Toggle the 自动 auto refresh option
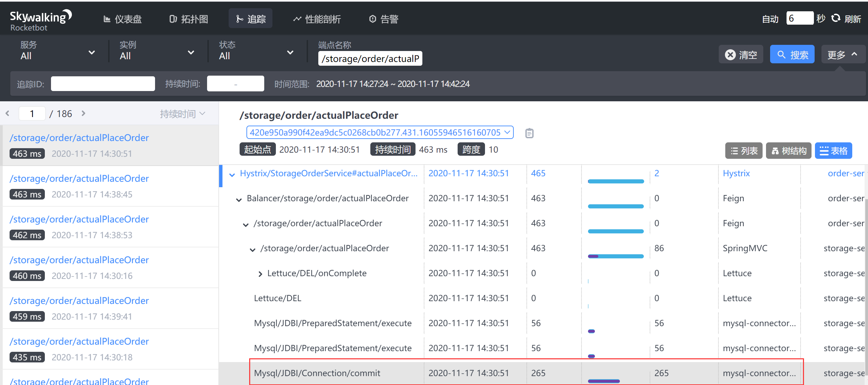Image resolution: width=868 pixels, height=385 pixels. tap(770, 19)
